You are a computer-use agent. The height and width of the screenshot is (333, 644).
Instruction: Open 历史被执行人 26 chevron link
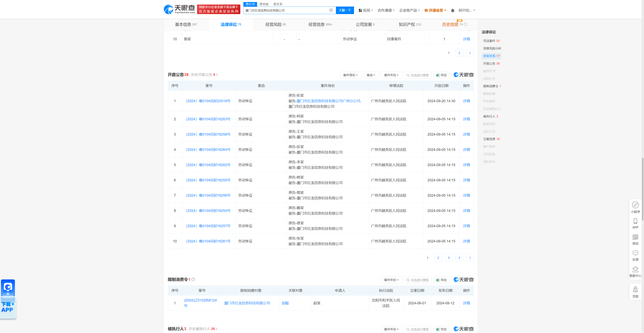click(x=203, y=329)
